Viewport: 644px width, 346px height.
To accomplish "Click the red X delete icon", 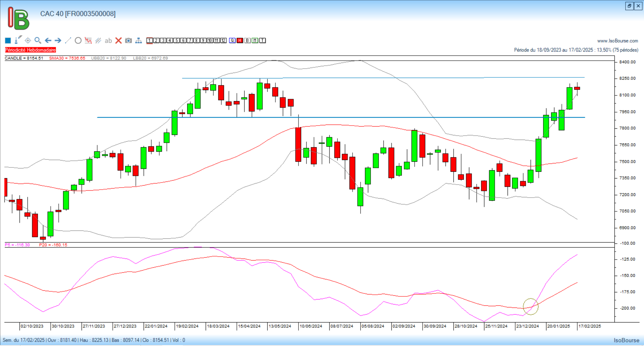I will [x=118, y=41].
